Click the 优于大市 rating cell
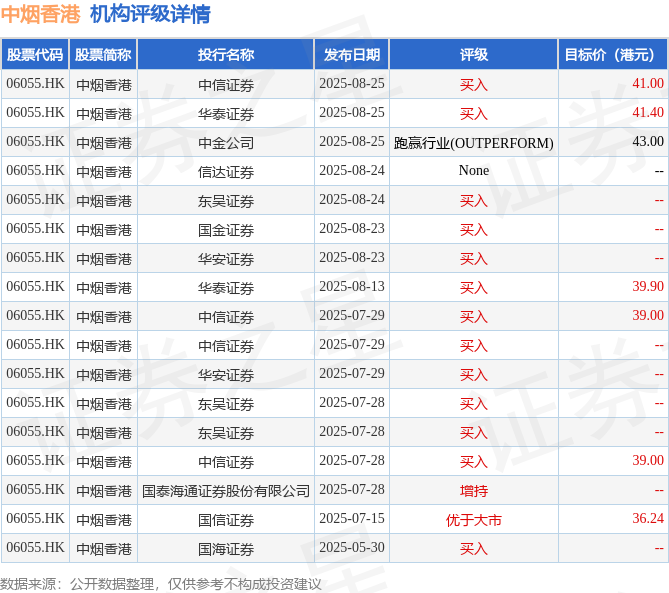Image resolution: width=669 pixels, height=593 pixels. pos(474,520)
